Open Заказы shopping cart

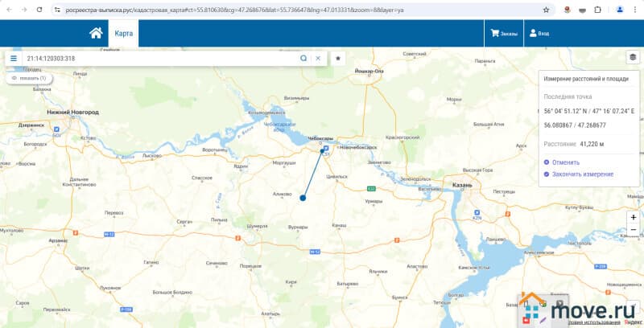click(504, 34)
